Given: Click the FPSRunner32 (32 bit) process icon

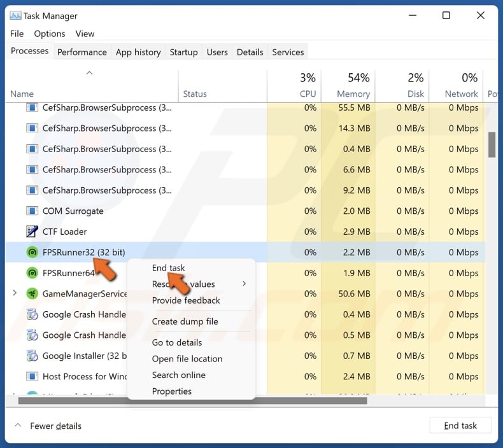Looking at the screenshot, I should [32, 253].
